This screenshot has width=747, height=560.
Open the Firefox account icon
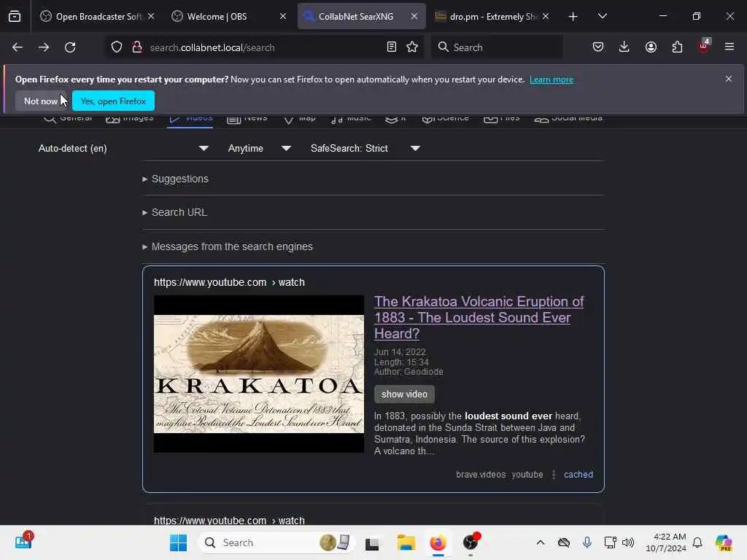tap(651, 47)
